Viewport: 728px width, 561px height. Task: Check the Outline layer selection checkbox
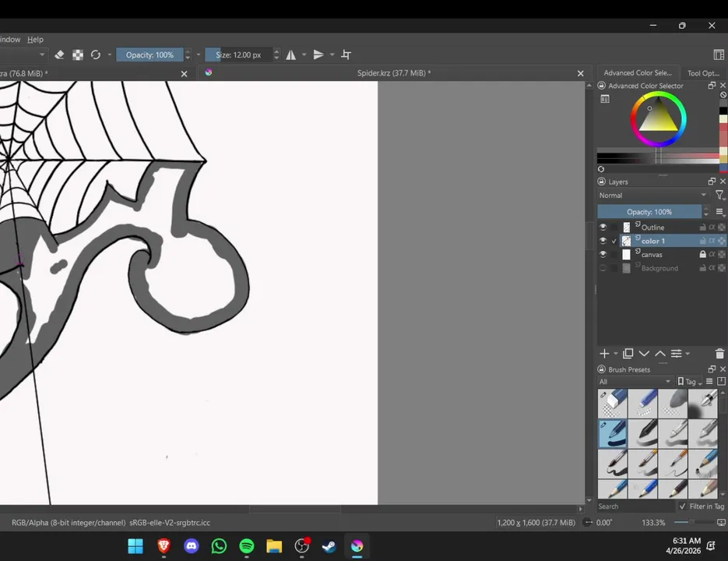coord(614,228)
